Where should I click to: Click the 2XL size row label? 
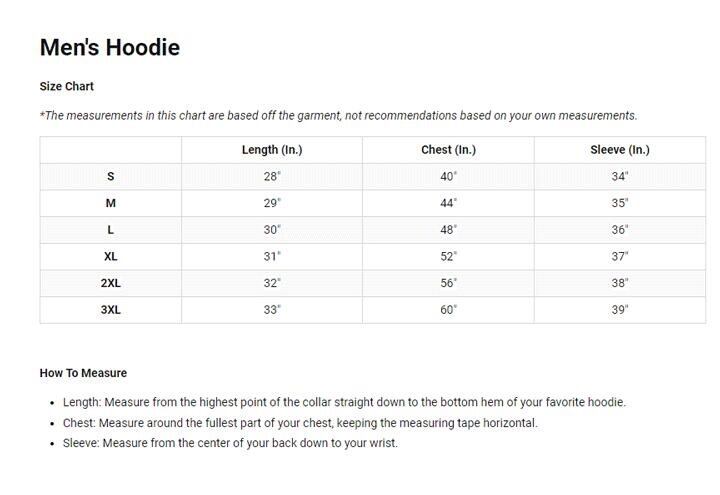pyautogui.click(x=111, y=283)
